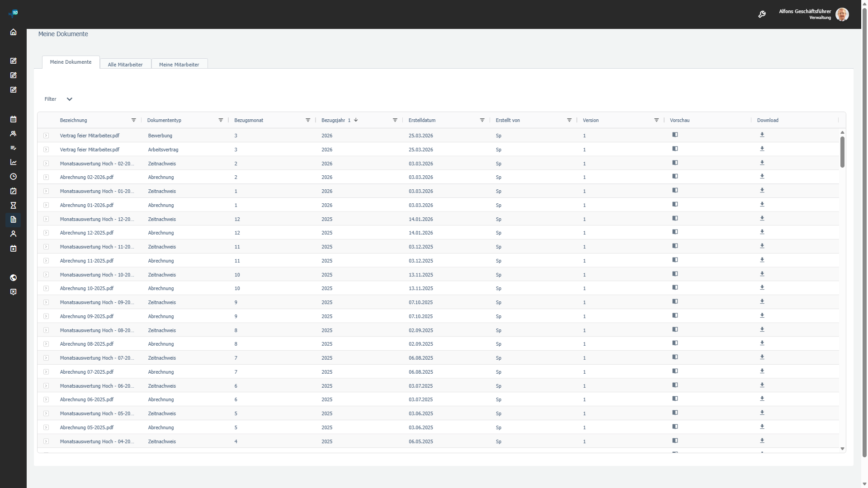Image resolution: width=868 pixels, height=488 pixels.
Task: Download Abrechnung 12-2025.pdf file
Action: [762, 232]
